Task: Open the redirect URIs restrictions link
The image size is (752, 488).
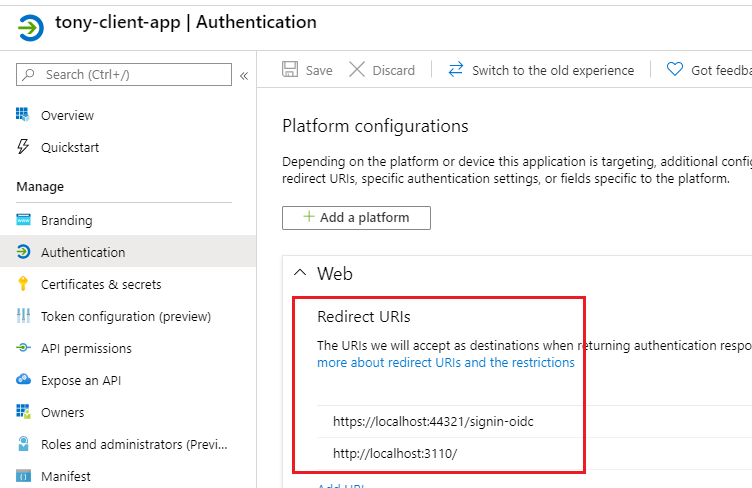Action: [446, 362]
